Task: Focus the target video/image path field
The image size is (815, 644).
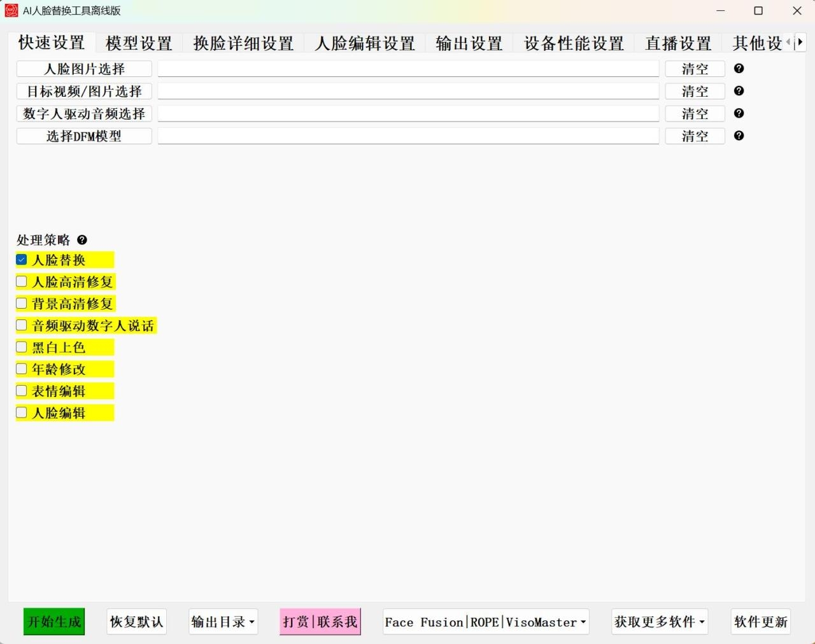Action: coord(408,91)
